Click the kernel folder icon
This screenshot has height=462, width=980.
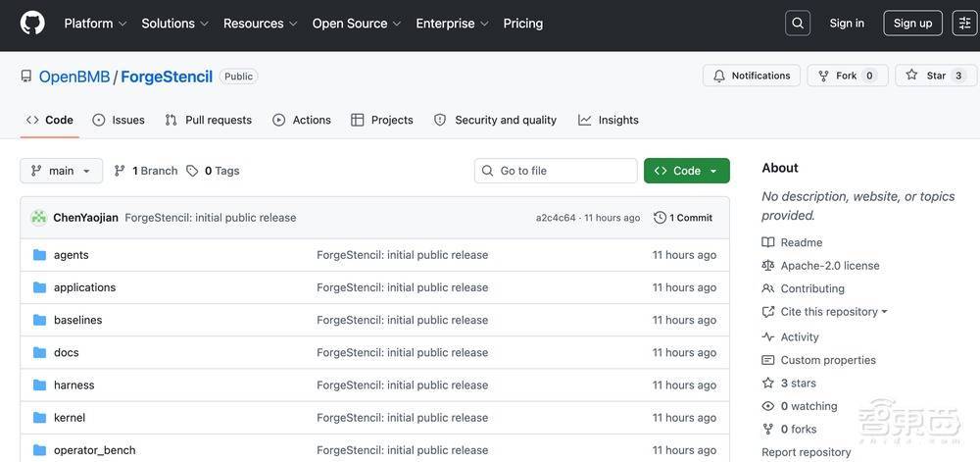39,417
